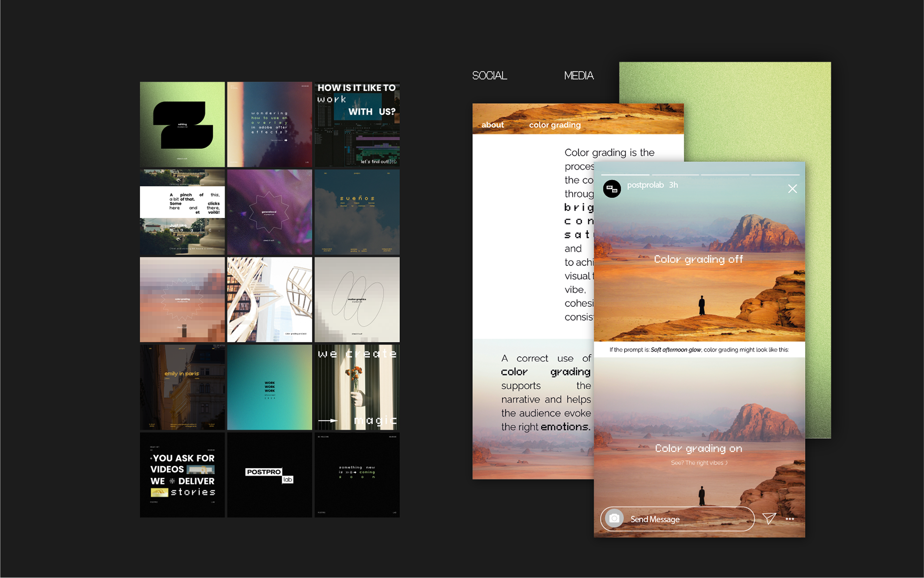Image resolution: width=924 pixels, height=578 pixels.
Task: Switch to the about tab
Action: click(x=492, y=125)
